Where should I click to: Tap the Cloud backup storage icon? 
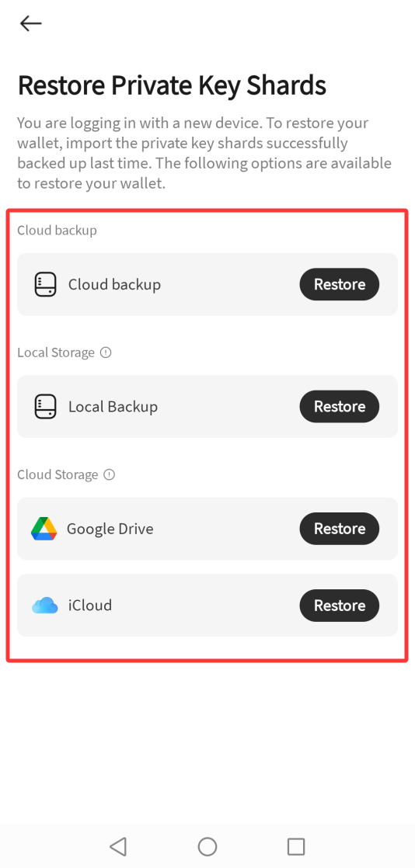point(45,284)
